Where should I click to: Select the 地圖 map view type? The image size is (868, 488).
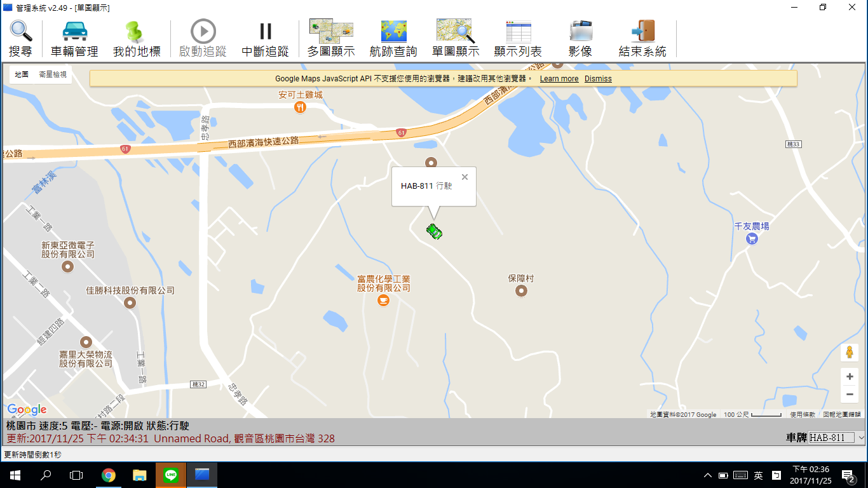click(22, 75)
